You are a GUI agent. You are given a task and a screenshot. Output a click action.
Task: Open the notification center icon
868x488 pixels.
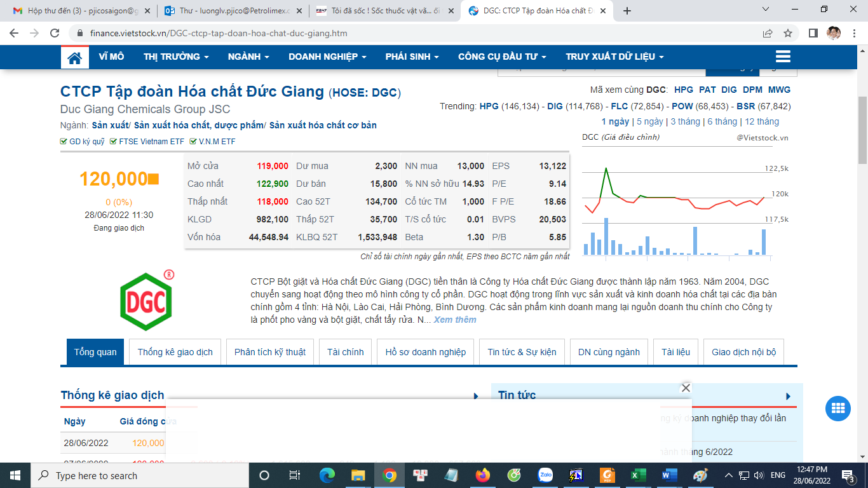(848, 475)
